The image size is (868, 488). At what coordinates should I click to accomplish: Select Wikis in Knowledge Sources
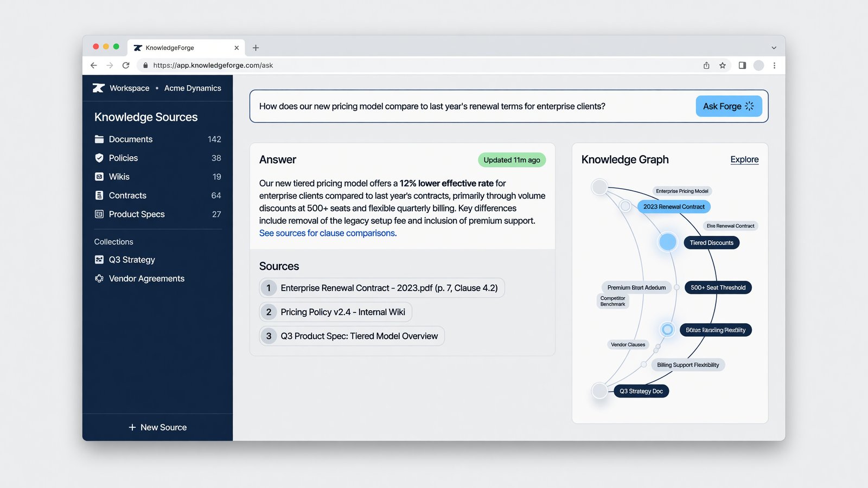pos(158,177)
